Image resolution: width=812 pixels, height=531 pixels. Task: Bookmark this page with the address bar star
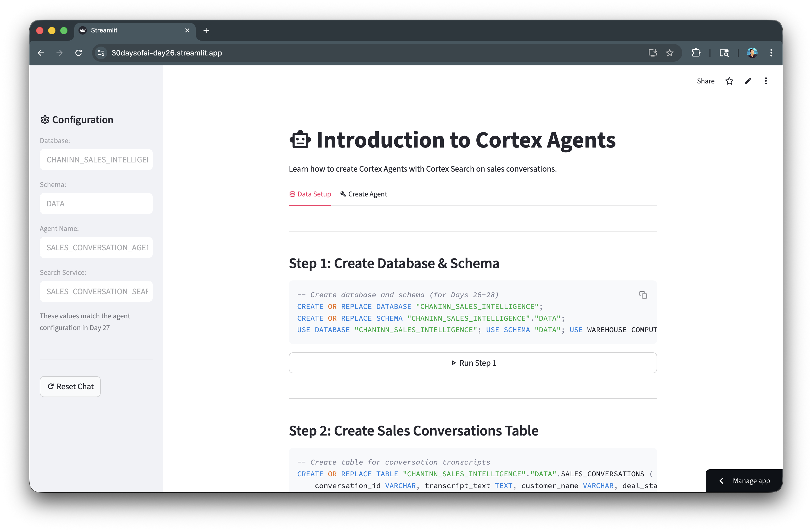670,53
